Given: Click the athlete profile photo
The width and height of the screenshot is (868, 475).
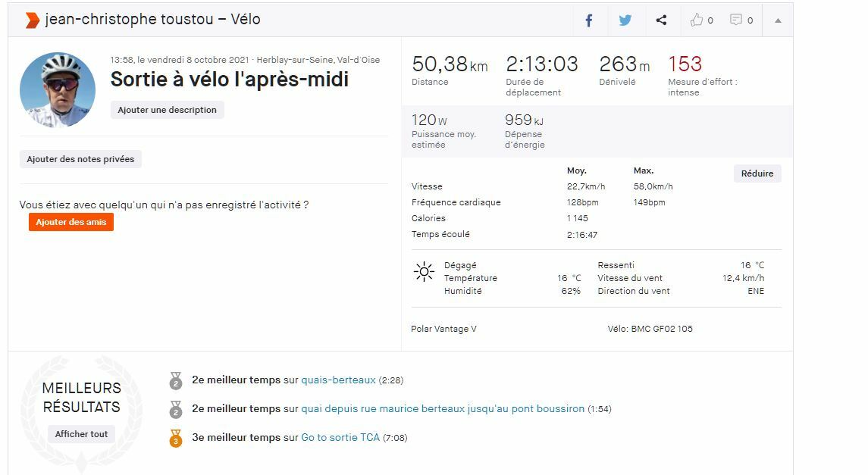Looking at the screenshot, I should (58, 89).
